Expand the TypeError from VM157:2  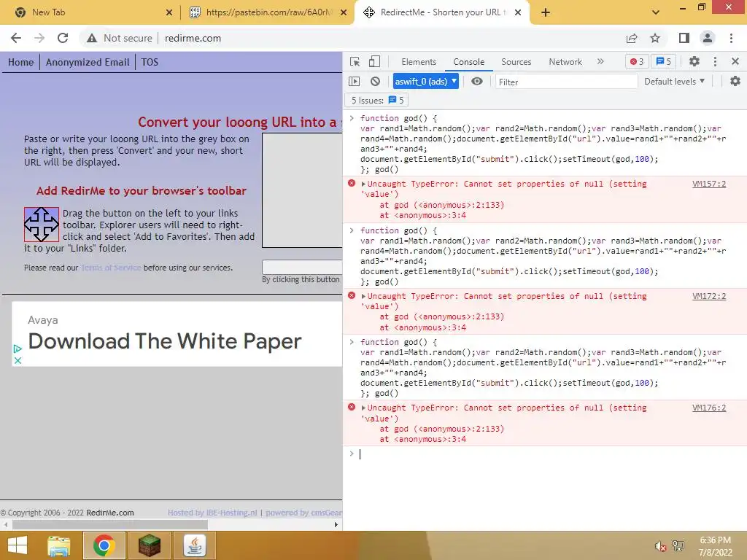(363, 184)
